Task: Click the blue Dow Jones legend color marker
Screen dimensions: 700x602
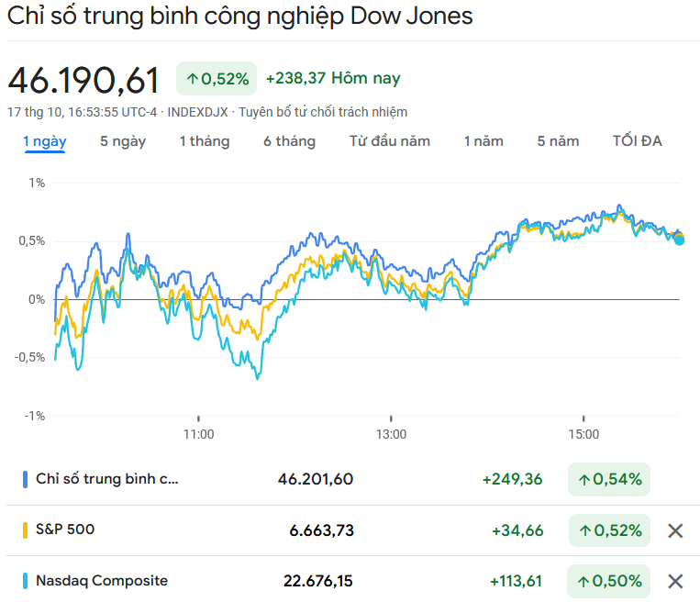Action: pyautogui.click(x=26, y=479)
